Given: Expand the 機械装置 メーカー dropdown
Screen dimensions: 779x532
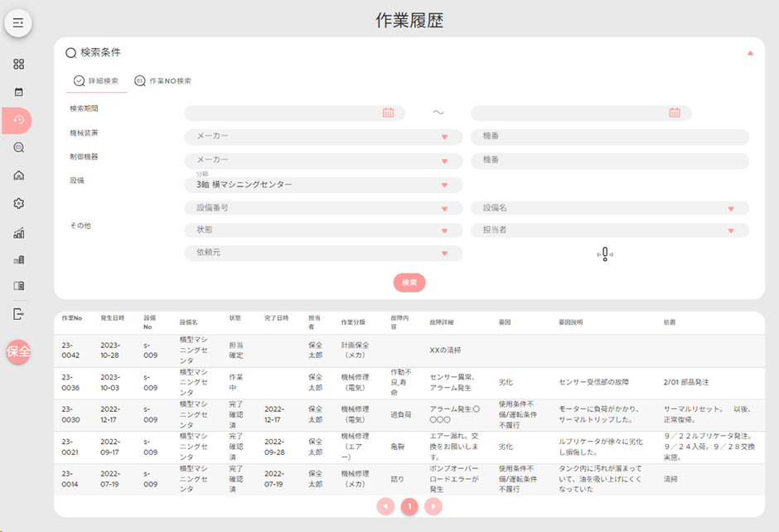Looking at the screenshot, I should [x=323, y=136].
